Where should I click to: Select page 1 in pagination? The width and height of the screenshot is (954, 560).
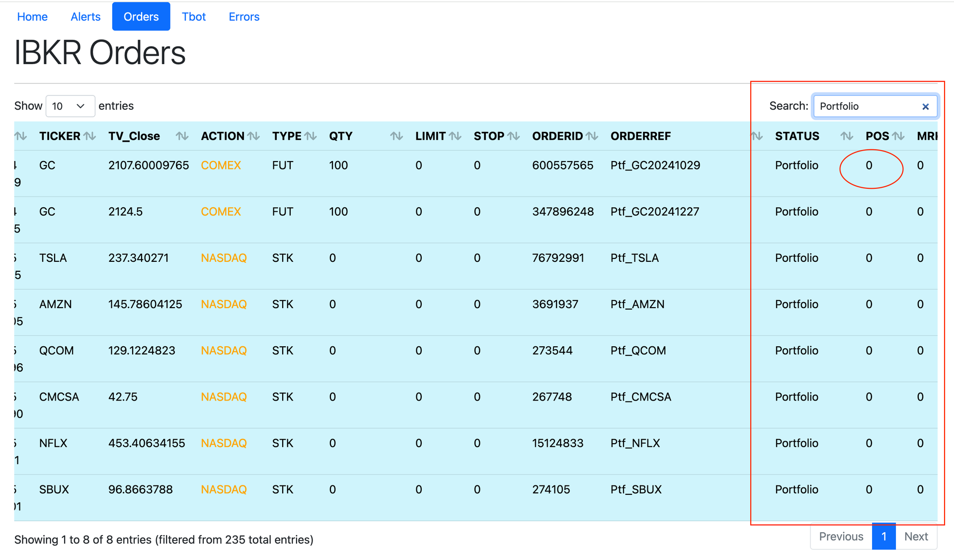(883, 537)
